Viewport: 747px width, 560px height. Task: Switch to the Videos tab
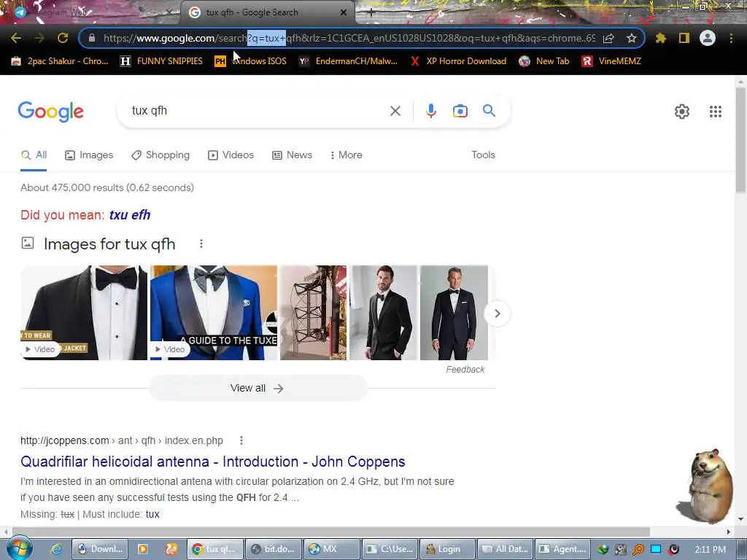point(231,155)
